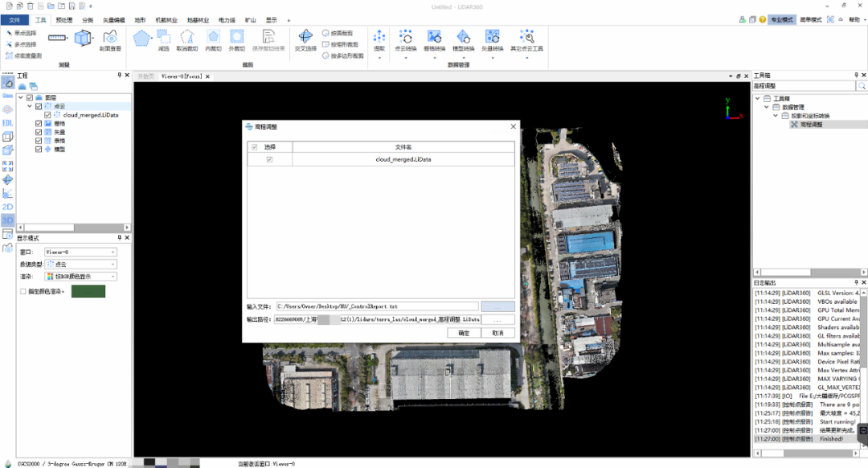Open the 渲染 render mode dropdown

click(x=81, y=277)
